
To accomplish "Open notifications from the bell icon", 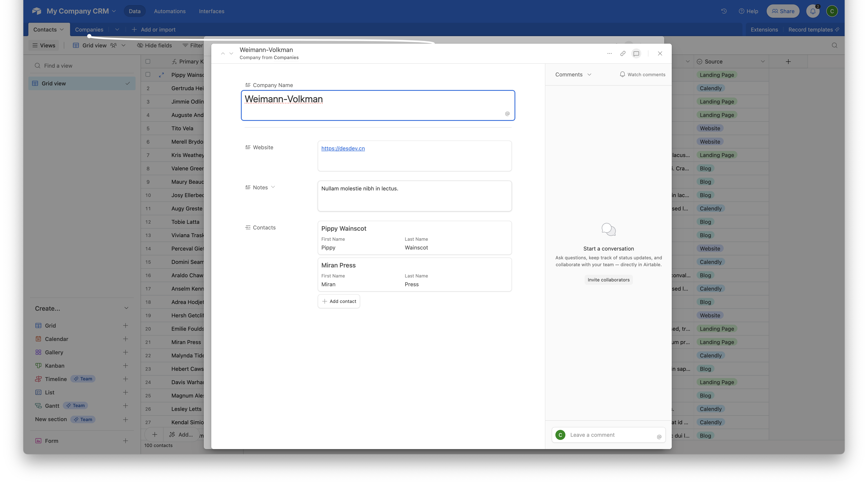I will tap(812, 11).
